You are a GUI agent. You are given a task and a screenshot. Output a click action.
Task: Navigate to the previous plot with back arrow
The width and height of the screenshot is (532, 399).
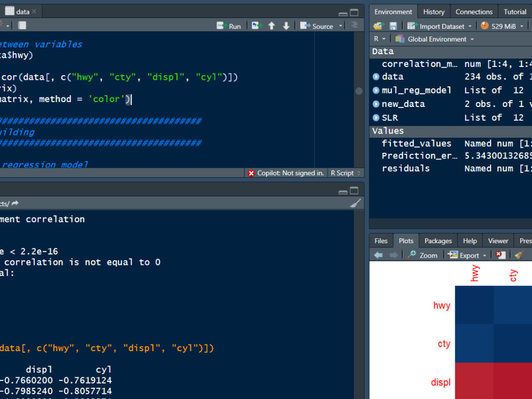378,255
